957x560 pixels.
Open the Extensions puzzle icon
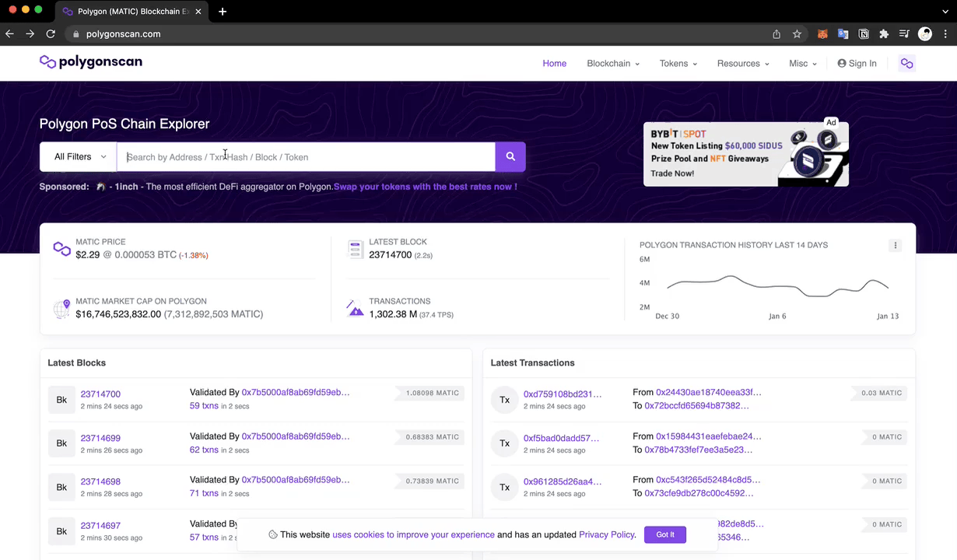[884, 34]
